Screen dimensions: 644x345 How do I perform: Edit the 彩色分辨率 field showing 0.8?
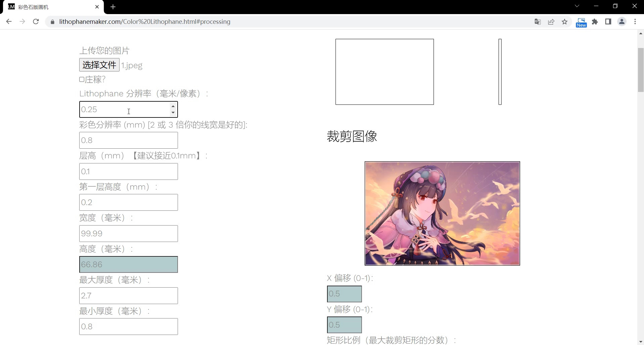(x=129, y=140)
